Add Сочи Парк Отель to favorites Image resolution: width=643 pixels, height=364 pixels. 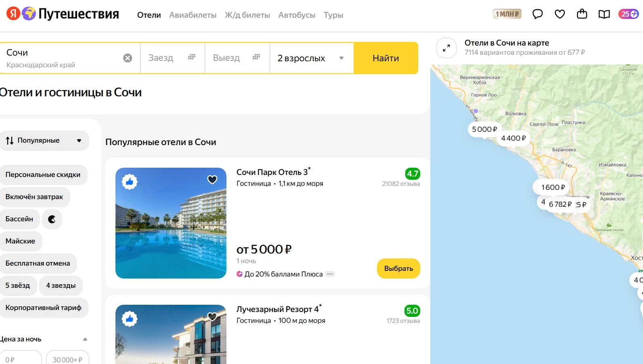click(212, 179)
